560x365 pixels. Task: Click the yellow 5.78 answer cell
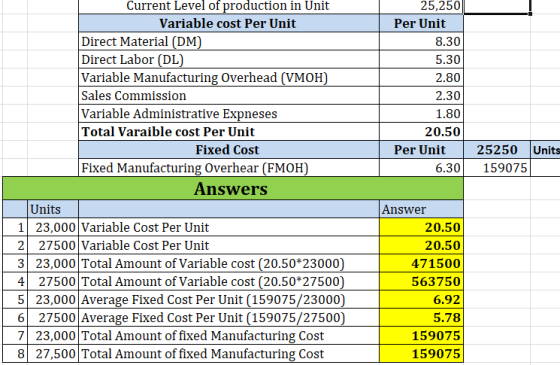421,318
